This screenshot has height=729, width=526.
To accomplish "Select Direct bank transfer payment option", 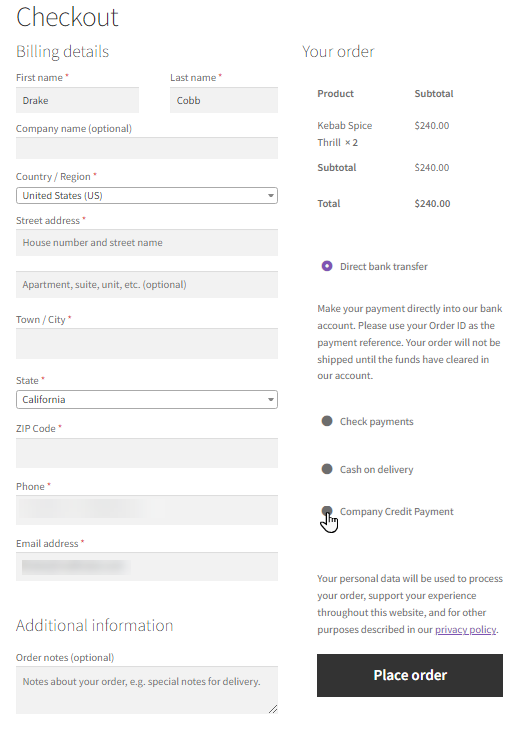I will 327,266.
